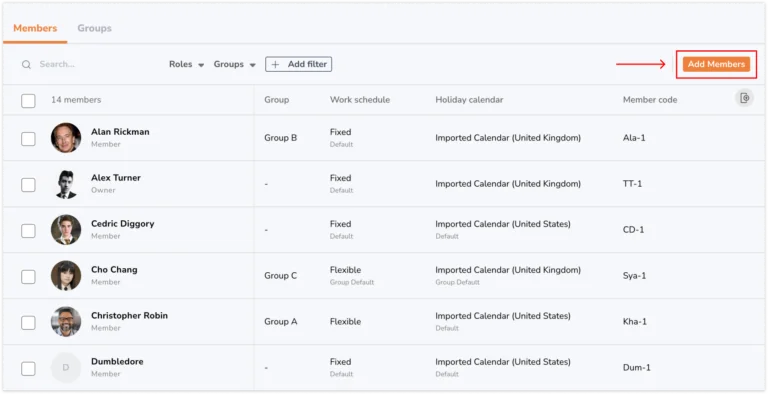
Task: Click the export members icon in table header
Action: pos(744,98)
